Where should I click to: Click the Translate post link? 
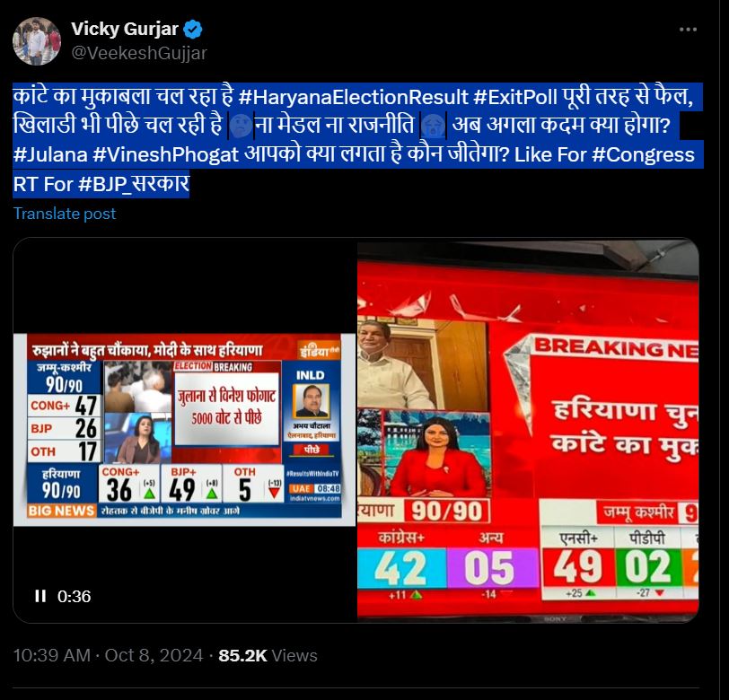(x=65, y=214)
